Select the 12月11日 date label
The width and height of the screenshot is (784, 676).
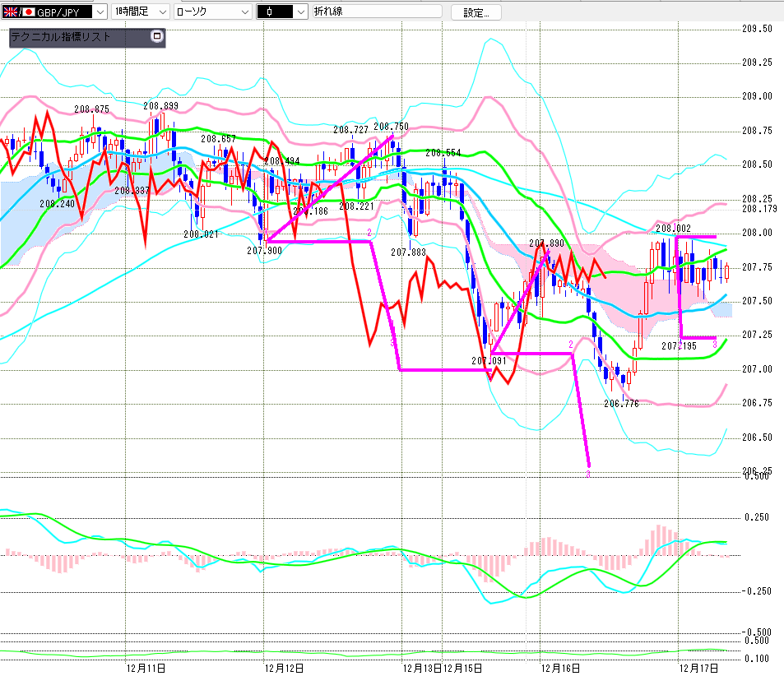pos(146,668)
